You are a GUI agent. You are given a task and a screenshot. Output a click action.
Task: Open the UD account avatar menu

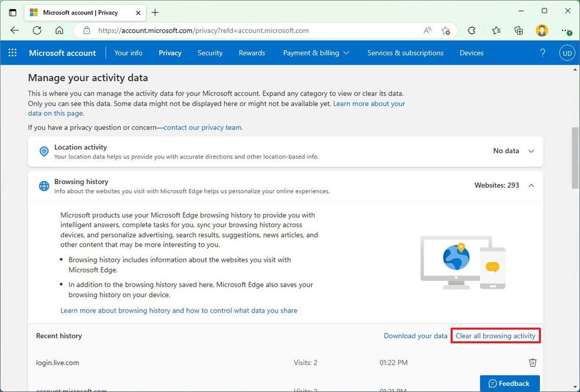pyautogui.click(x=566, y=53)
